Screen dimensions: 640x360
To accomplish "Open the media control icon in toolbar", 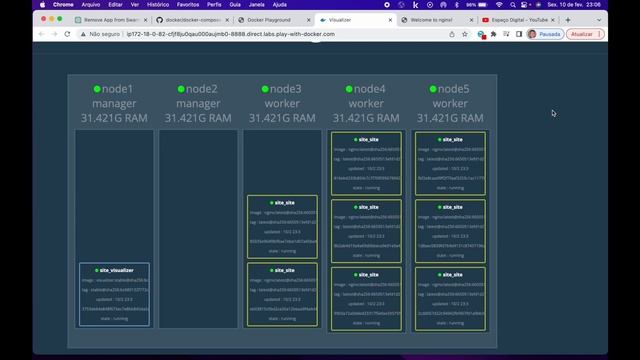I will click(x=506, y=34).
